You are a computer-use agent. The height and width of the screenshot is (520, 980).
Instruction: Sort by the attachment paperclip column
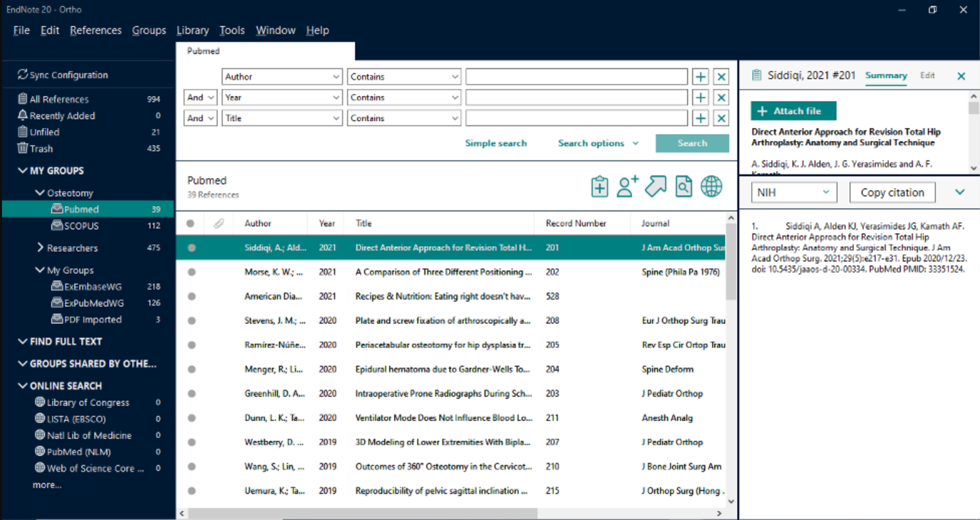point(218,224)
